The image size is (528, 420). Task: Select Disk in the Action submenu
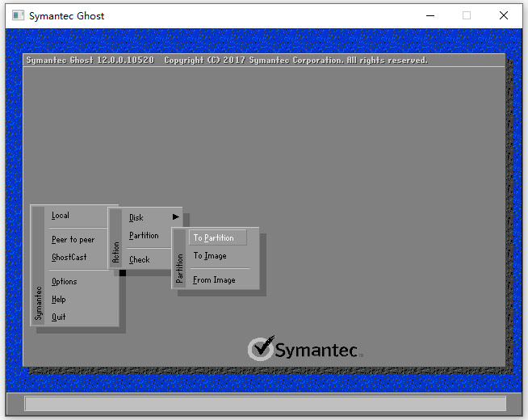tap(136, 217)
